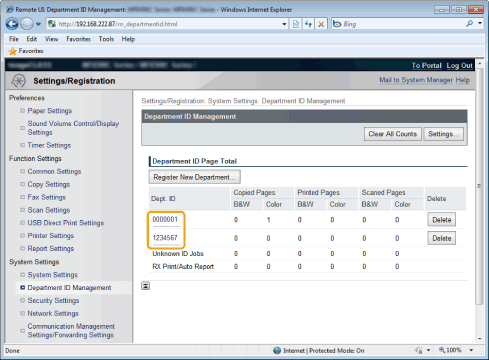Click the scrollbar up arrow
Screen dimensions: 489x360
pyautogui.click(x=480, y=63)
